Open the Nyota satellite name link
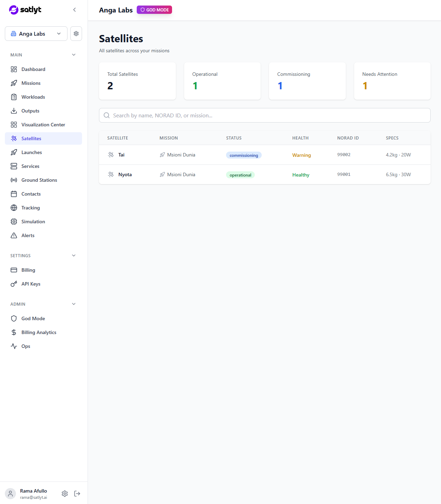Viewport: 441px width, 504px height. (125, 174)
